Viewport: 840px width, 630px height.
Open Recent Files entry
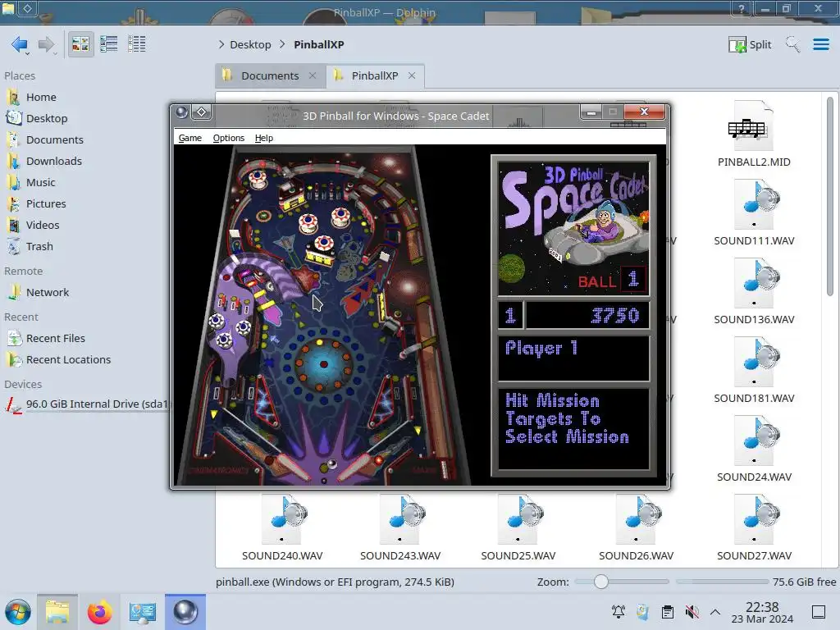pyautogui.click(x=55, y=339)
